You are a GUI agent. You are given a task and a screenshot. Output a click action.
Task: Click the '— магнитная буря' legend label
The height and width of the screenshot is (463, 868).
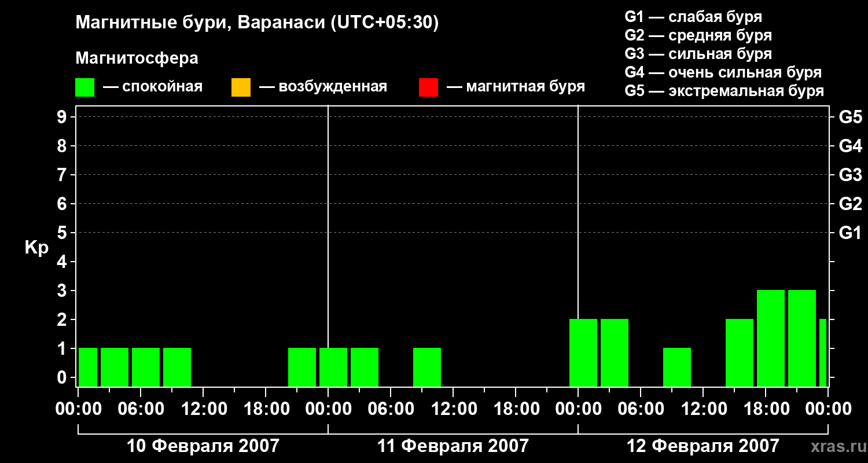coord(516,87)
